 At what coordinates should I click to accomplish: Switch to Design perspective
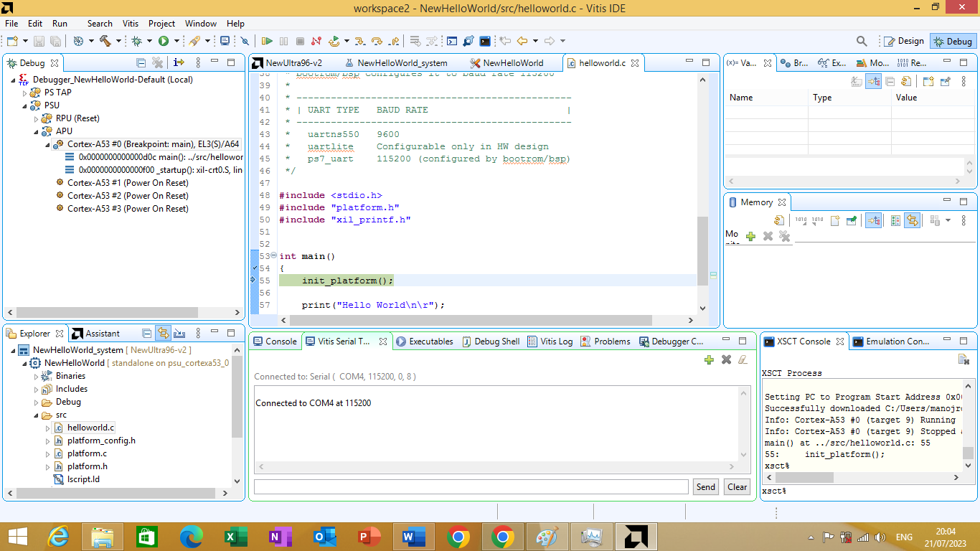point(904,41)
